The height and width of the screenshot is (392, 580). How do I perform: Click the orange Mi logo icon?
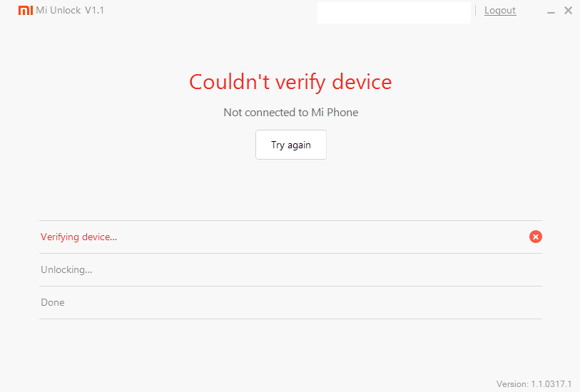click(25, 11)
